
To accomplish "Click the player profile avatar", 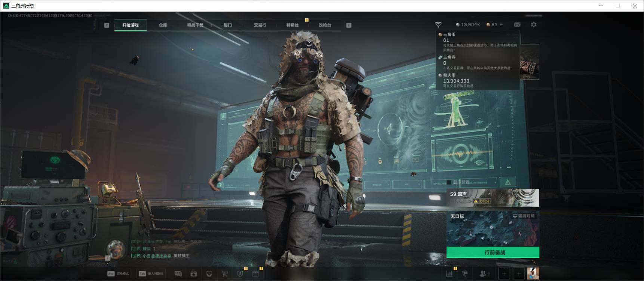I will point(533,274).
